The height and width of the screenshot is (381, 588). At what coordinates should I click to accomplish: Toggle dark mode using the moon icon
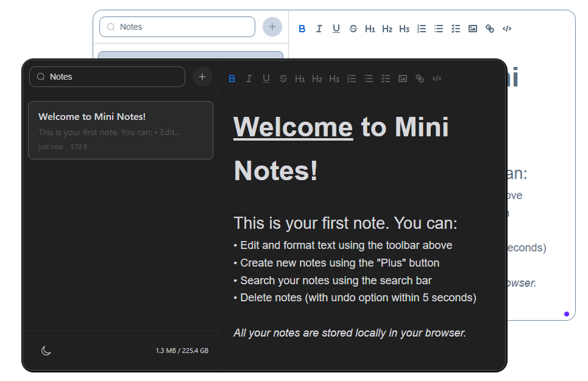point(46,350)
